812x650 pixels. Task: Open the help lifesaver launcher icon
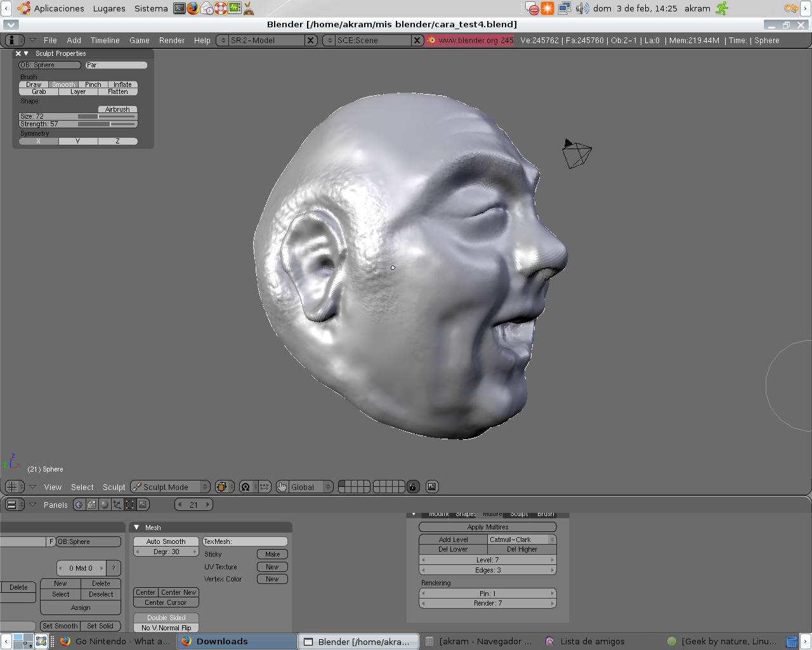(221, 8)
